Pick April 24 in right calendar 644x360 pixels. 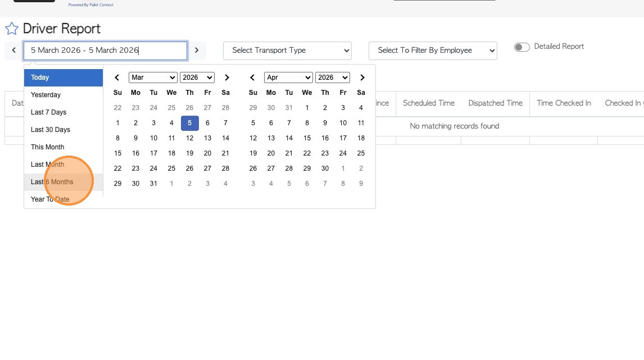343,153
